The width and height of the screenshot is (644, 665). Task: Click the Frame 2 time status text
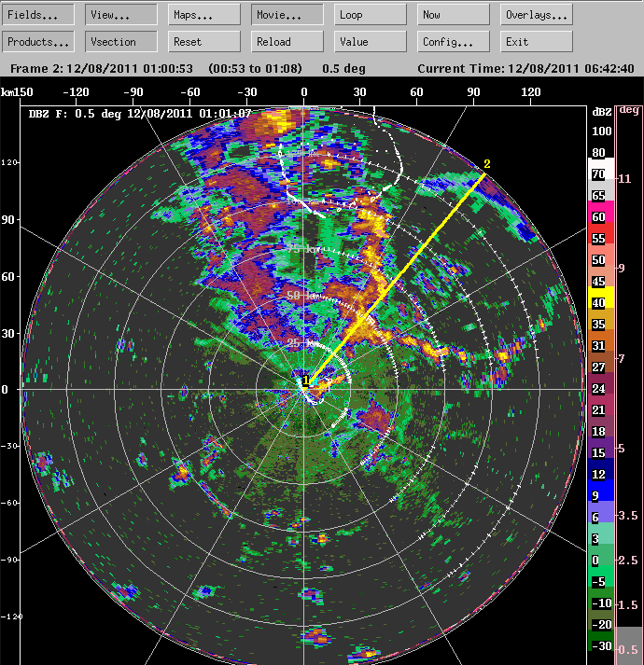pyautogui.click(x=102, y=68)
